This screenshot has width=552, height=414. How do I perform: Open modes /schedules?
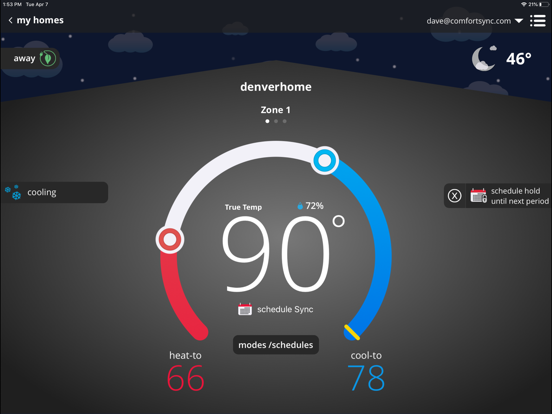(276, 345)
